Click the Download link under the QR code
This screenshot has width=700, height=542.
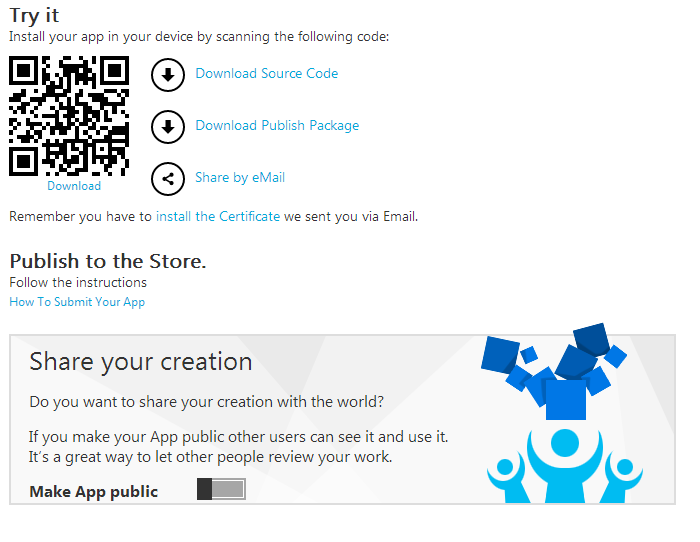click(x=74, y=186)
